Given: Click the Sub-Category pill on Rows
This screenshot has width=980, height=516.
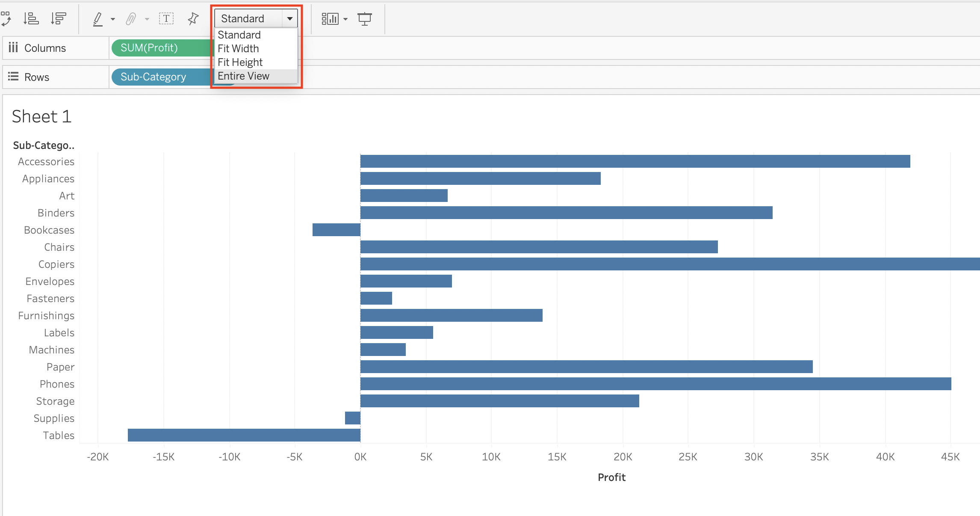Looking at the screenshot, I should (153, 77).
